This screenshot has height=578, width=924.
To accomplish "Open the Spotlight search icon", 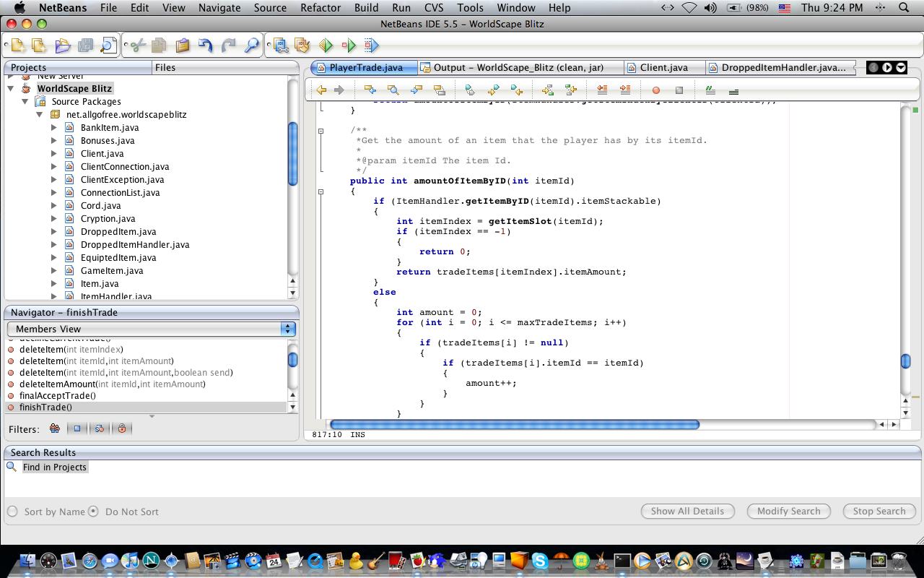I will (903, 8).
